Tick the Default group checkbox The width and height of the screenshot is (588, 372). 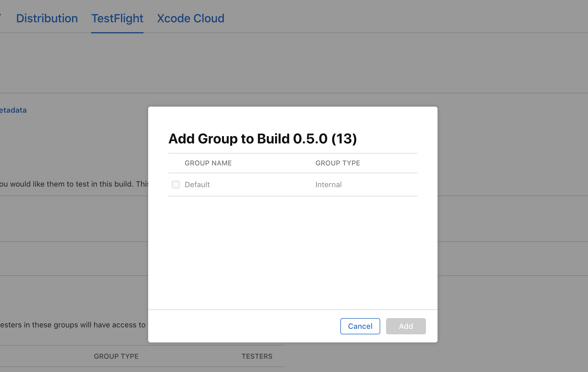(176, 185)
